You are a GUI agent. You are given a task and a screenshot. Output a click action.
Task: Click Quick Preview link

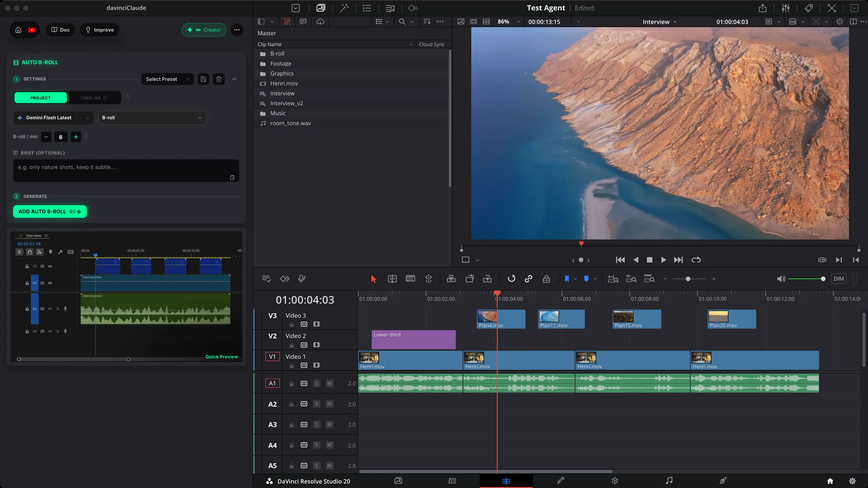221,357
